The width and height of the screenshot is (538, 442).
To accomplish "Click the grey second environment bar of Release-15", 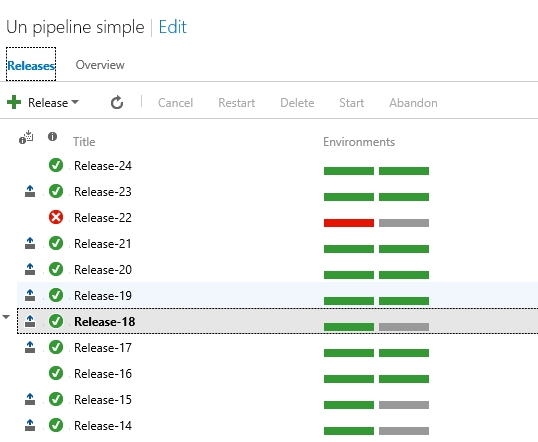I will pyautogui.click(x=404, y=405).
